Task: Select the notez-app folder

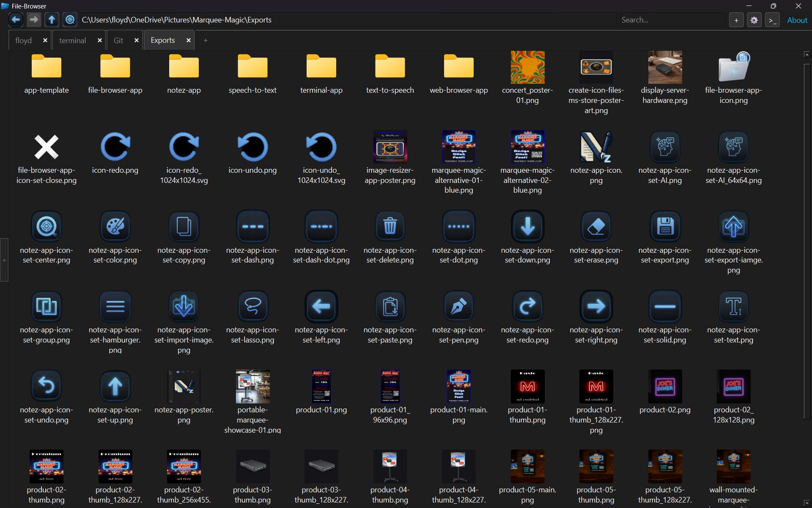Action: click(x=184, y=73)
